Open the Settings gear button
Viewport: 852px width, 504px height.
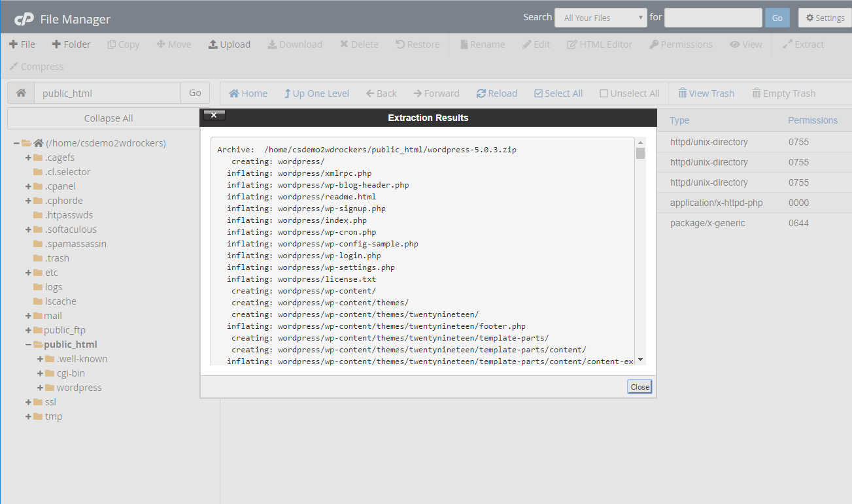[x=825, y=18]
